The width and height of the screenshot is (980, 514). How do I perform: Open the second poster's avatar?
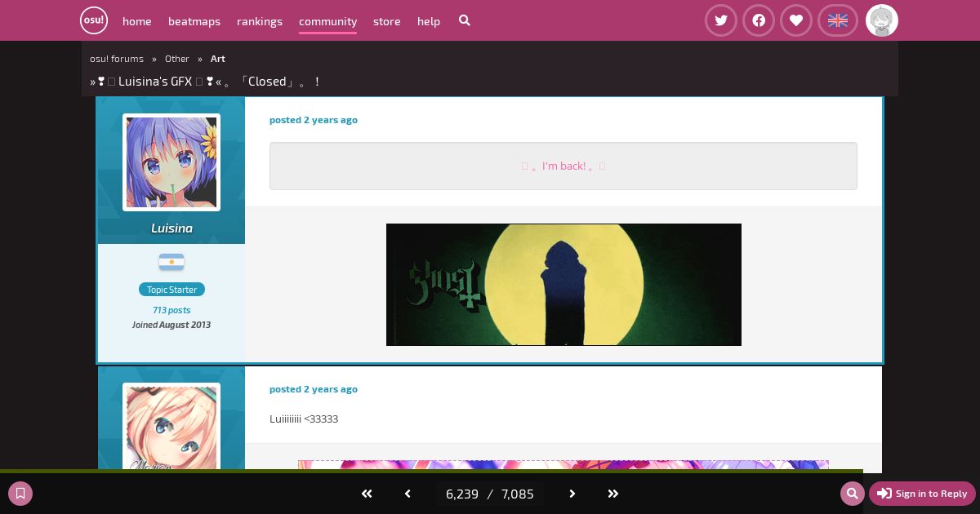(171, 428)
